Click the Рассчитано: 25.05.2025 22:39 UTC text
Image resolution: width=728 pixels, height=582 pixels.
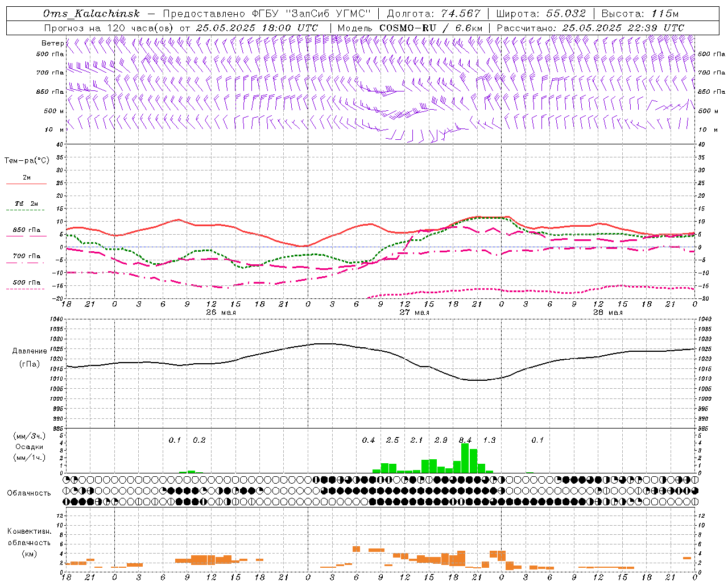point(590,28)
